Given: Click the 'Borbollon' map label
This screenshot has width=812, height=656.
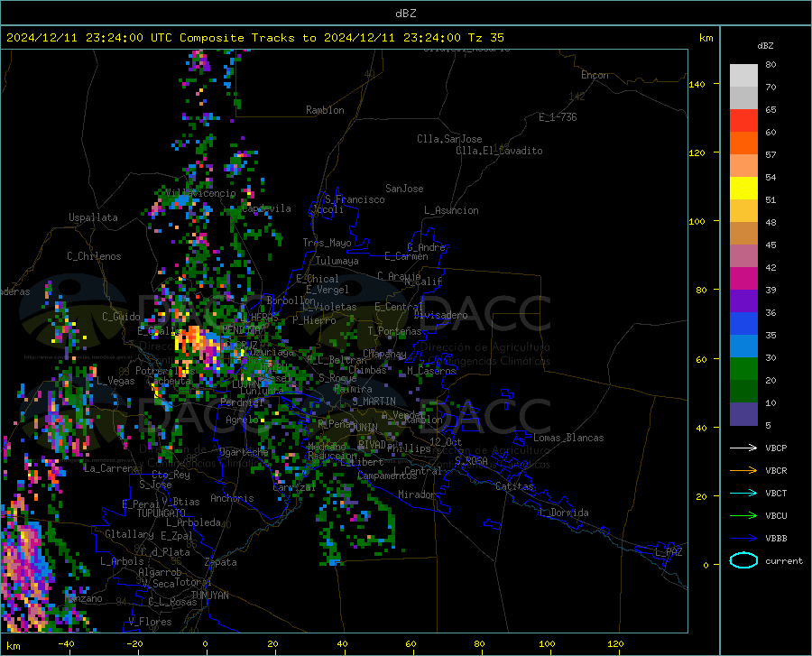Looking at the screenshot, I should [291, 300].
